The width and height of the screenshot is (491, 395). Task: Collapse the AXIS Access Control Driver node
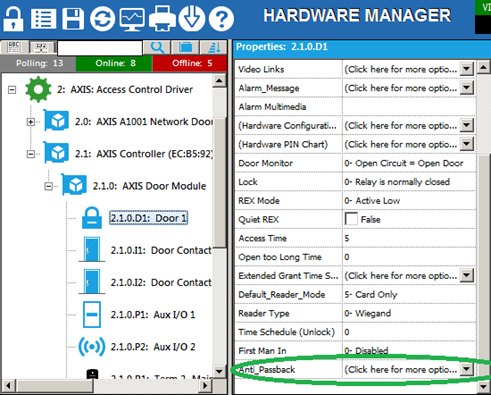(x=12, y=90)
